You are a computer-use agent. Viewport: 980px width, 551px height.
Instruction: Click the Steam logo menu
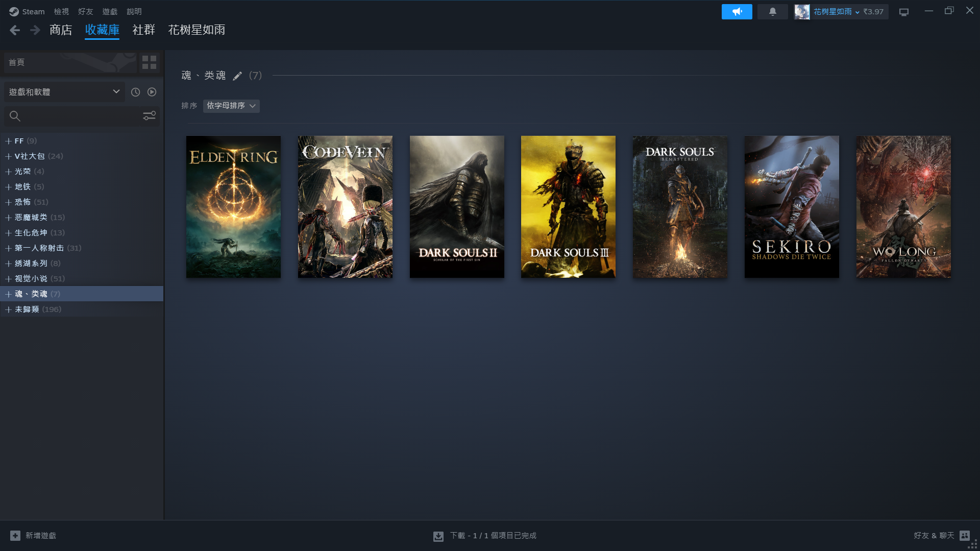pyautogui.click(x=27, y=11)
